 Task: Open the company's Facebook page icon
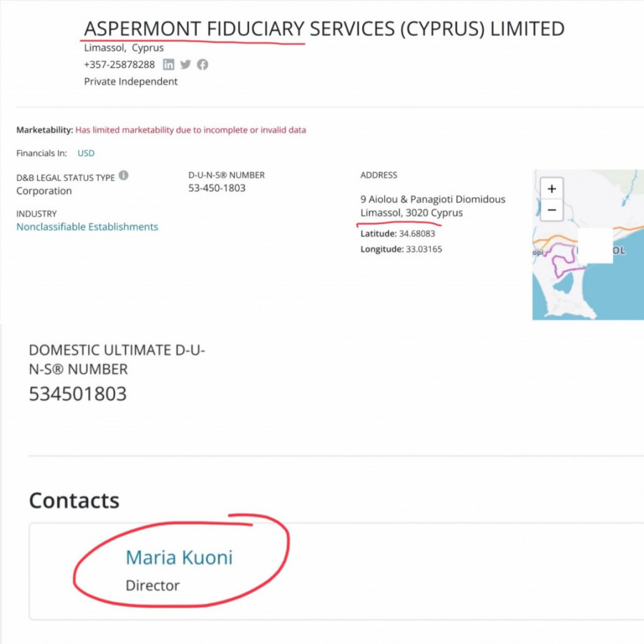click(203, 64)
